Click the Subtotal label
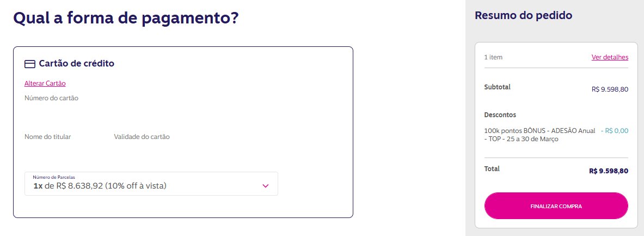Screen dimensions: 644x236 click(498, 87)
